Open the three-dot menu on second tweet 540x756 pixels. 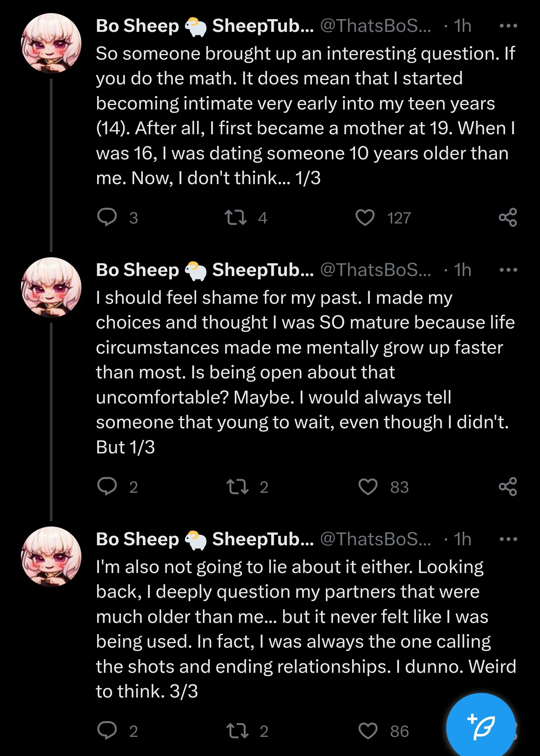508,270
